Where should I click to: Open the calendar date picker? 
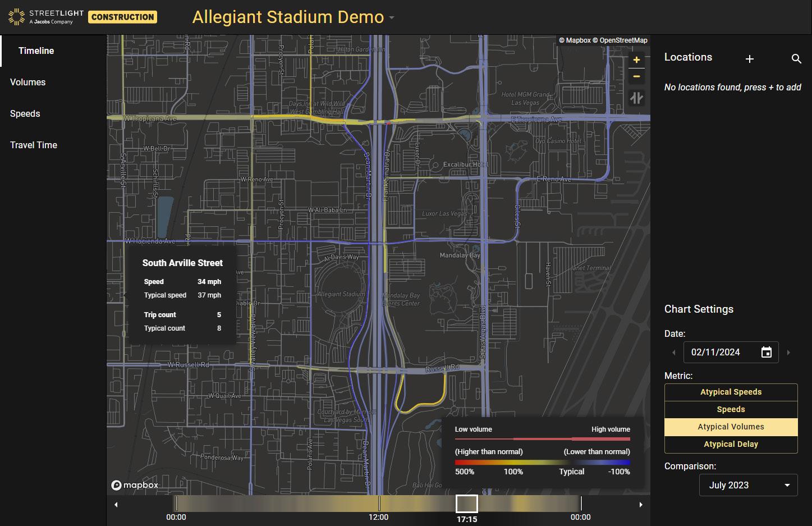pyautogui.click(x=767, y=353)
